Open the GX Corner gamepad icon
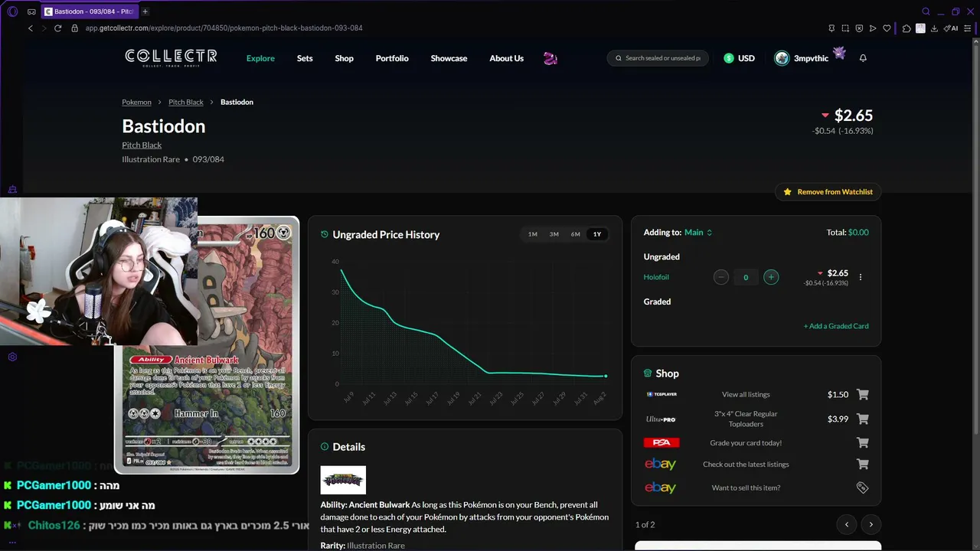This screenshot has height=551, width=980. (x=31, y=11)
